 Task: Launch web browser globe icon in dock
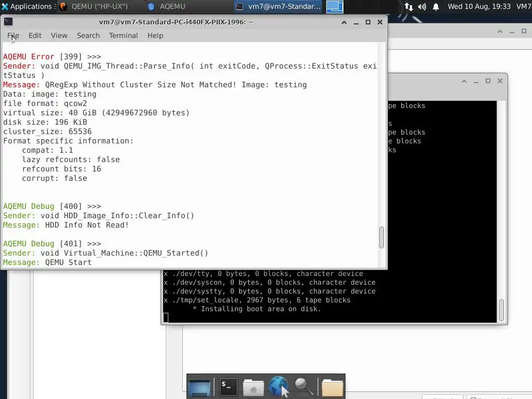point(278,386)
